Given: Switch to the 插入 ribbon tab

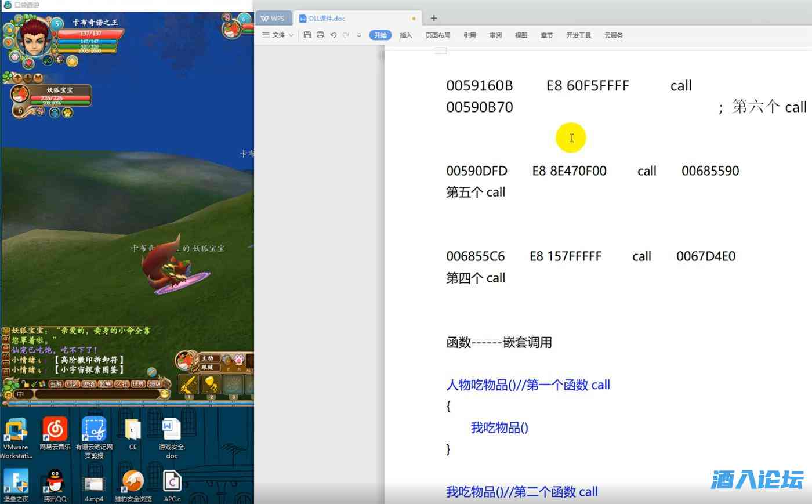Looking at the screenshot, I should click(406, 35).
